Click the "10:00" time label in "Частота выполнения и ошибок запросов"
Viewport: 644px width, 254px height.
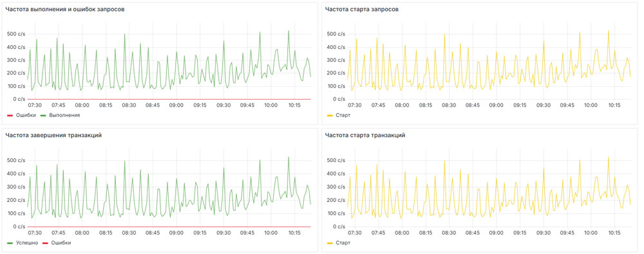click(270, 105)
